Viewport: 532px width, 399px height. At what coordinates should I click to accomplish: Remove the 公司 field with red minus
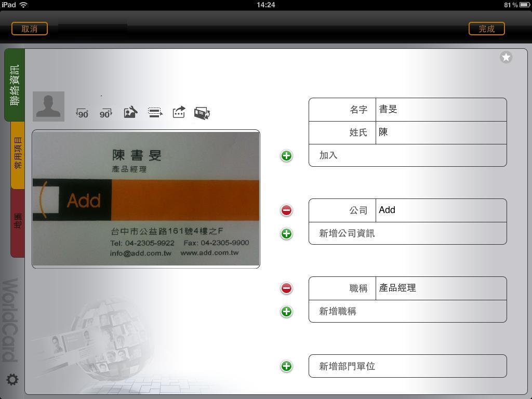286,210
